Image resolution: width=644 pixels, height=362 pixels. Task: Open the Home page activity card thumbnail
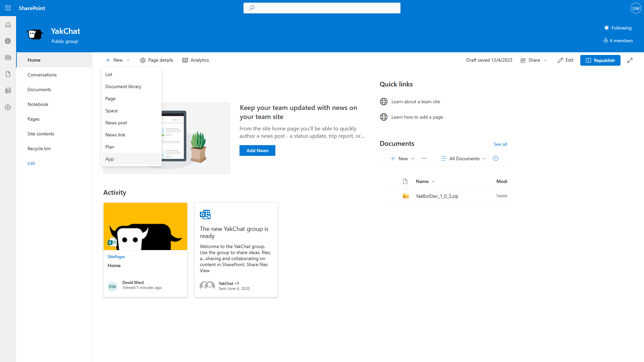[x=145, y=226]
